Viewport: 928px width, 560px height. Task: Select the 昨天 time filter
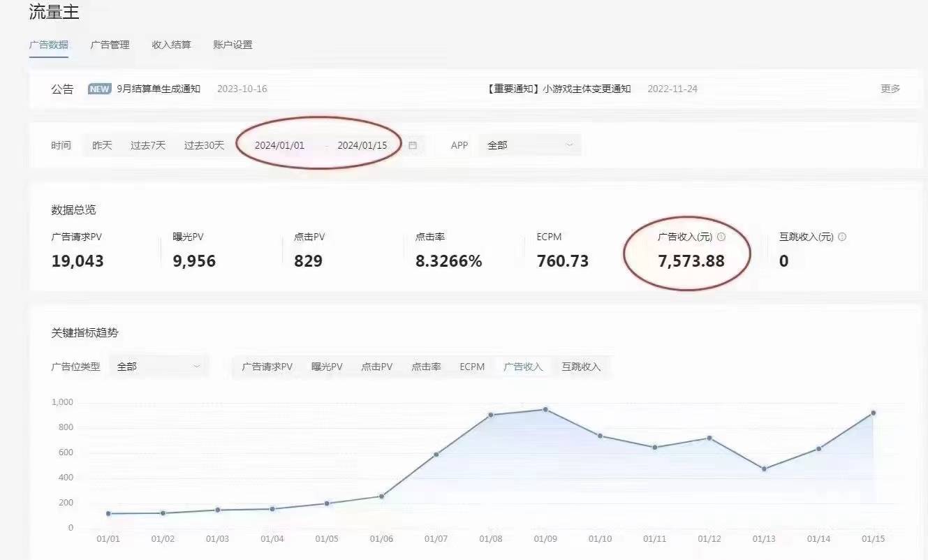(102, 145)
